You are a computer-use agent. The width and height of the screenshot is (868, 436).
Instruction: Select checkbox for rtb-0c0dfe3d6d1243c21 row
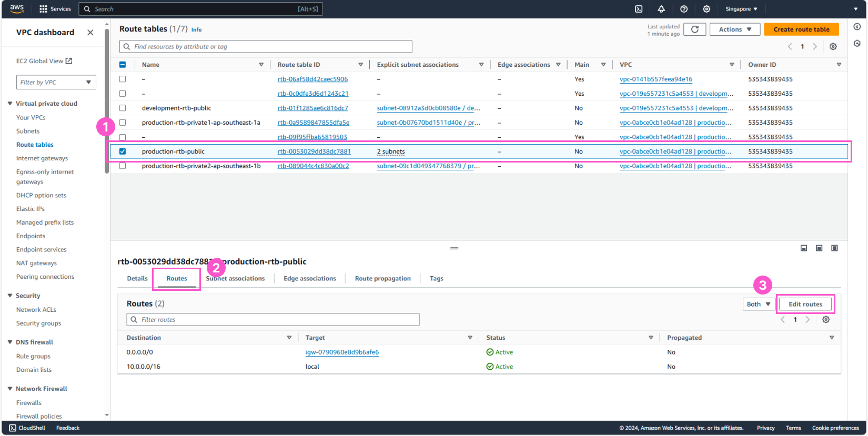(123, 94)
